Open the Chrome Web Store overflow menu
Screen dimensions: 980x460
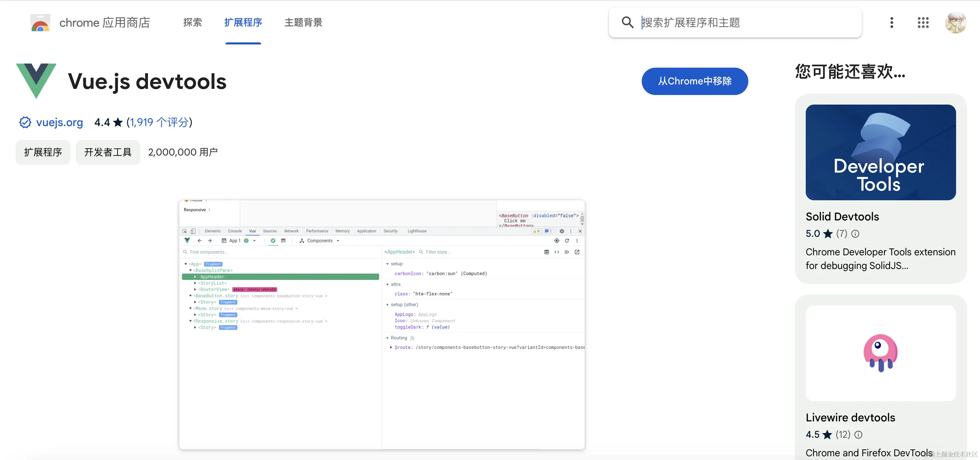click(891, 23)
